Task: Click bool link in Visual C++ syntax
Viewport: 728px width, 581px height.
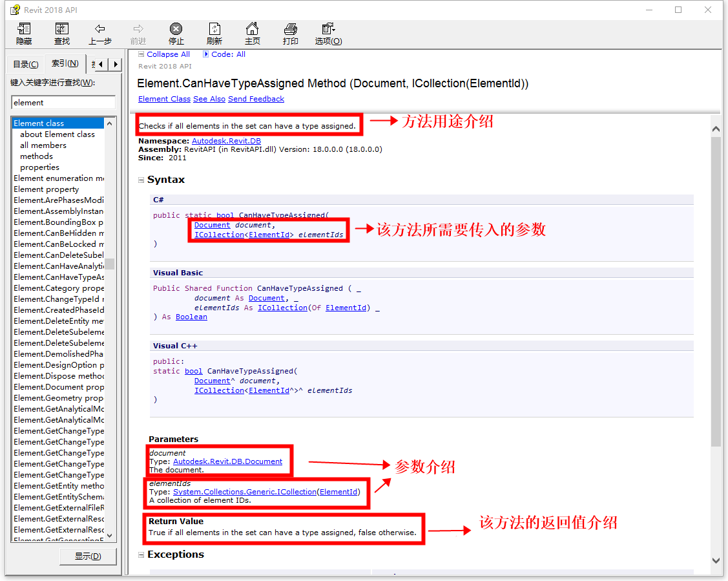Action: pos(194,371)
